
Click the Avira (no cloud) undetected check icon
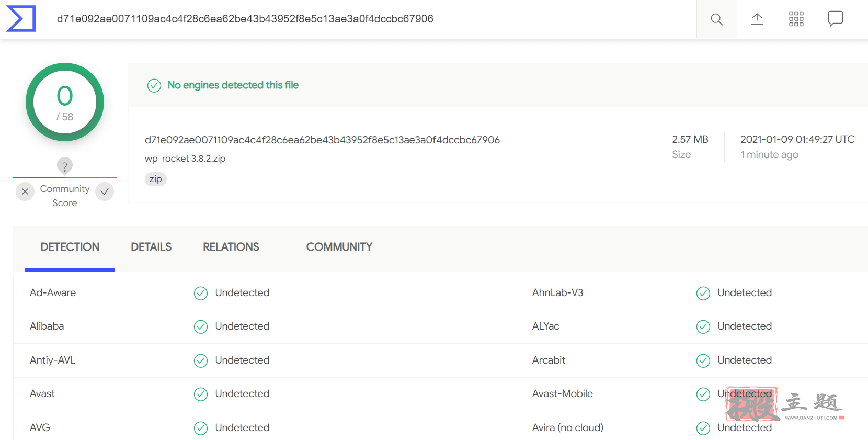pyautogui.click(x=703, y=428)
